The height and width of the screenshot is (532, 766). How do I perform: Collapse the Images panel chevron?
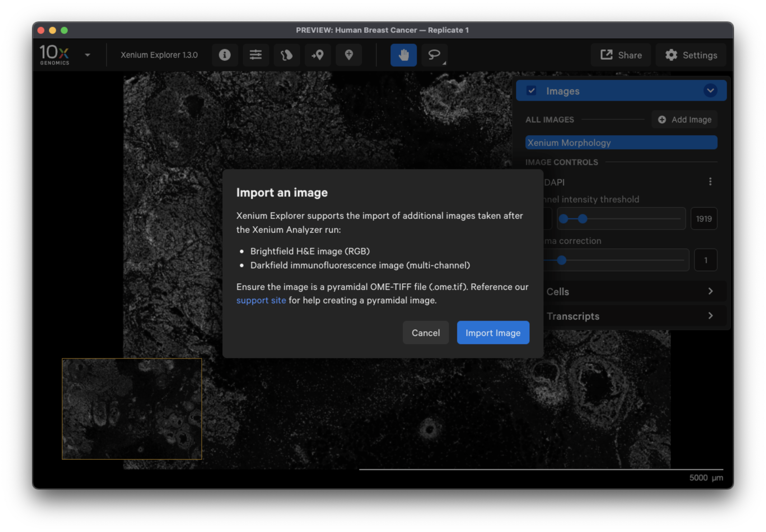tap(710, 90)
